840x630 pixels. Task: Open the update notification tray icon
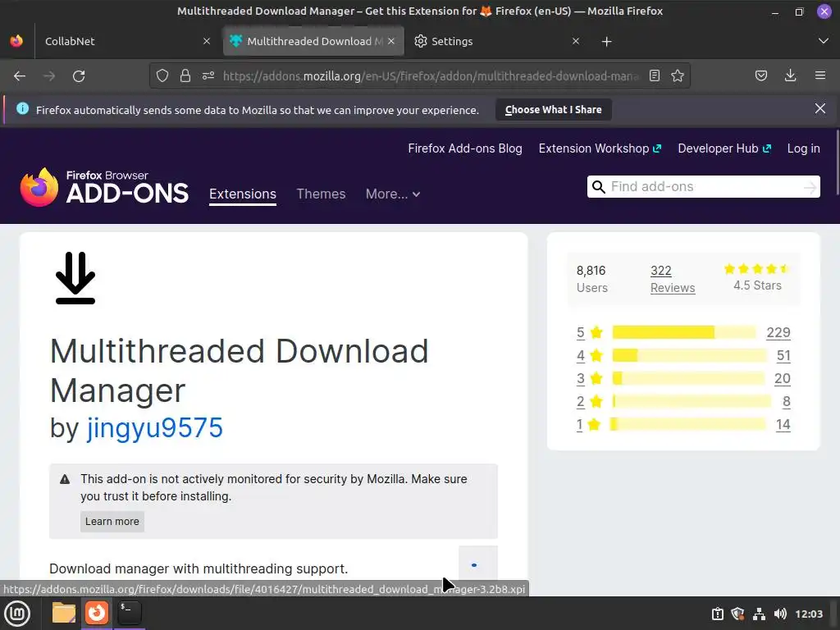717,614
